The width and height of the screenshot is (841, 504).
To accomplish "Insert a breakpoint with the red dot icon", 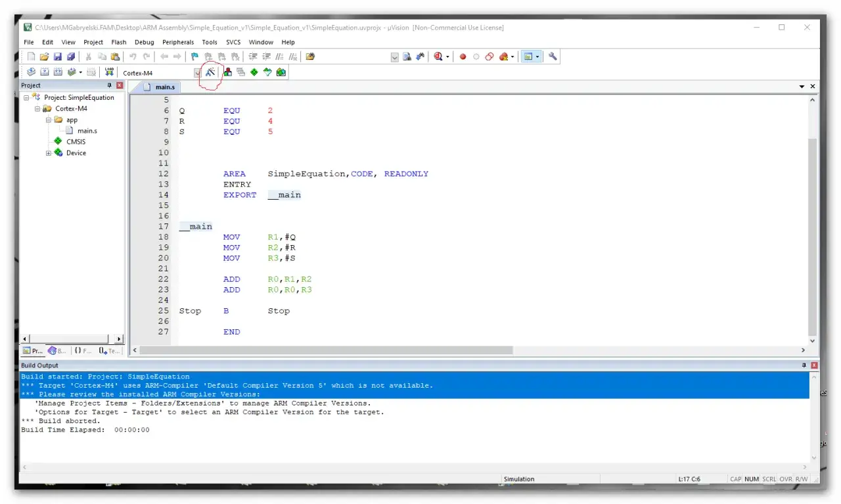I will 463,57.
